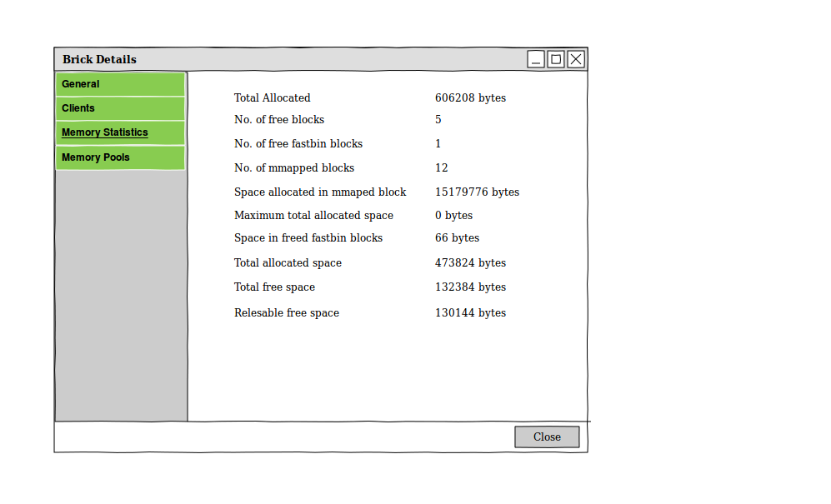Image resolution: width=831 pixels, height=504 pixels.
Task: Click the Relesable free space label
Action: click(287, 312)
